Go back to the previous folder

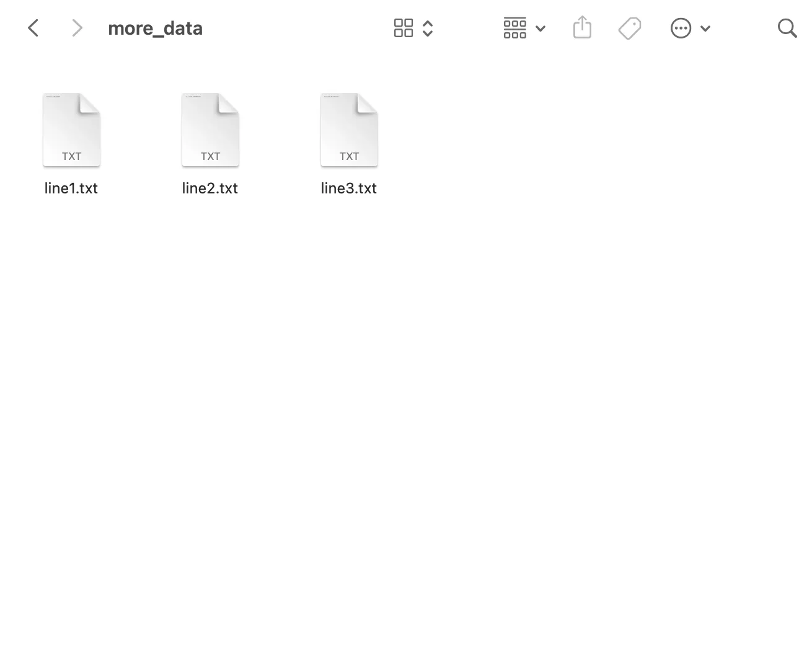[x=33, y=28]
